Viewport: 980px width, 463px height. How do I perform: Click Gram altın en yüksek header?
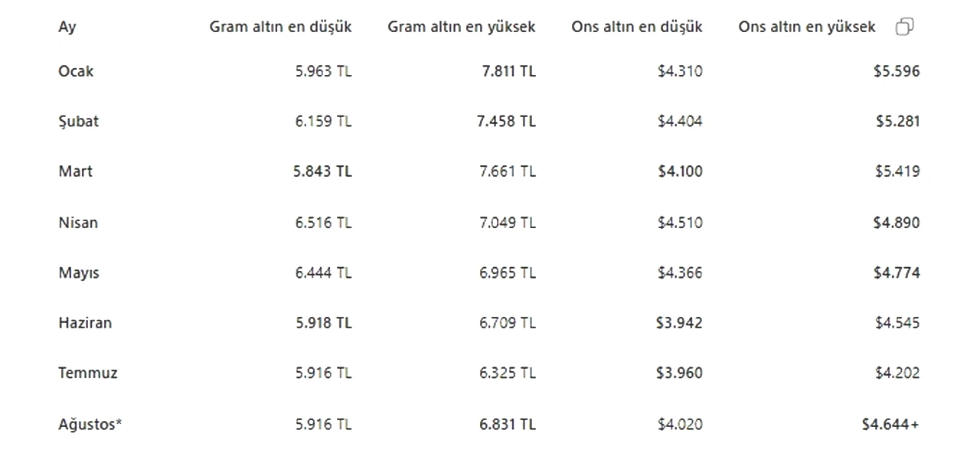point(462,27)
